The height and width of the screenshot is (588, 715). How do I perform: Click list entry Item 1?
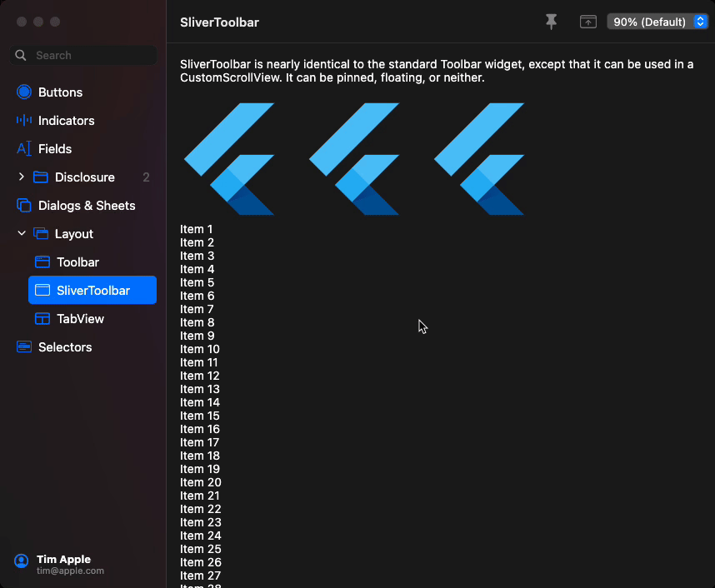click(196, 229)
